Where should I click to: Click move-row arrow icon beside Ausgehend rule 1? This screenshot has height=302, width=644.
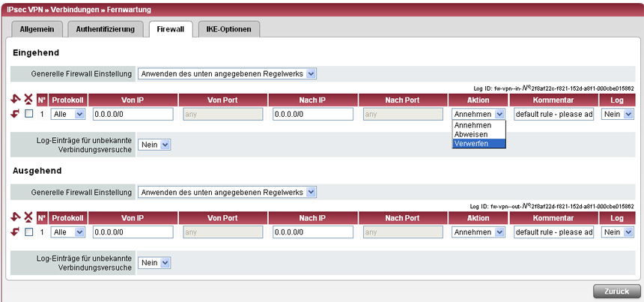pos(16,232)
